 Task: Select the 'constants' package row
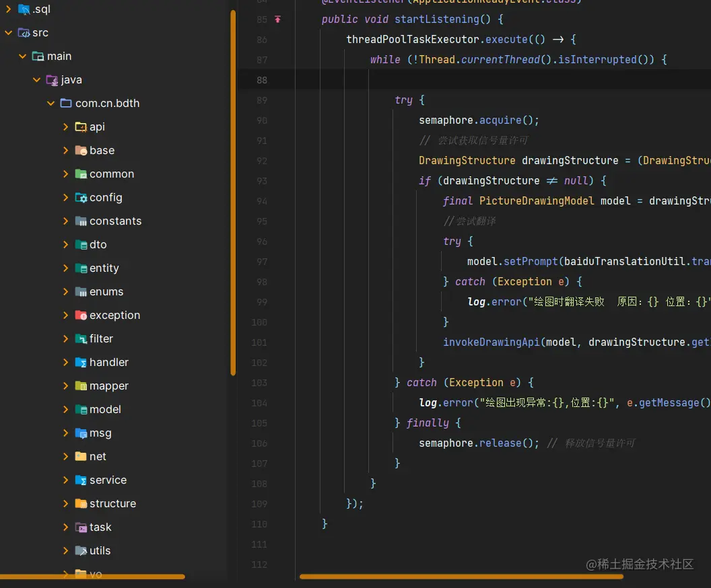(x=113, y=221)
